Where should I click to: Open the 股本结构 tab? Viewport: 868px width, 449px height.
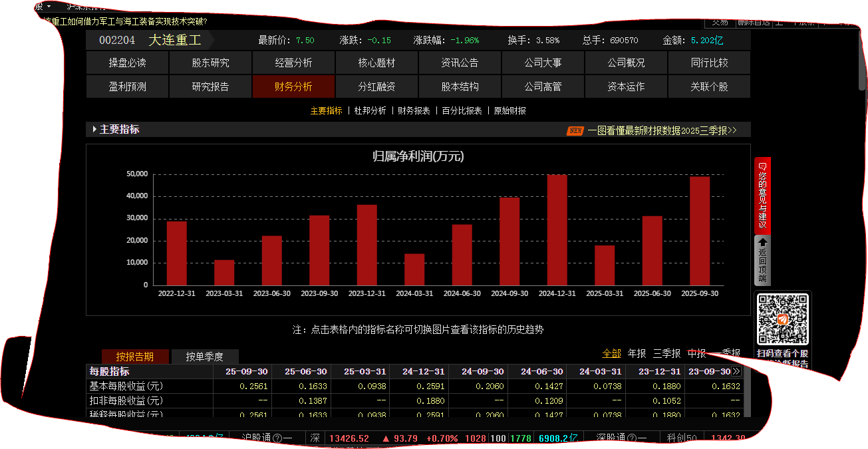pos(460,86)
